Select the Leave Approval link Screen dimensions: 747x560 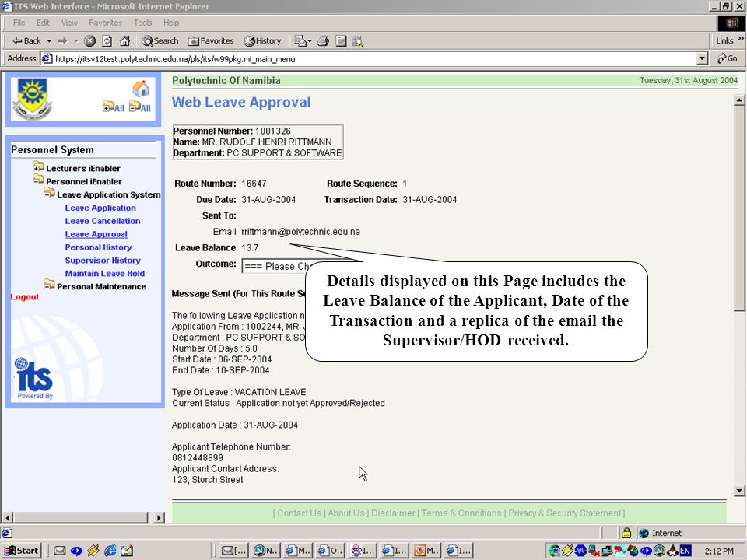tap(96, 234)
